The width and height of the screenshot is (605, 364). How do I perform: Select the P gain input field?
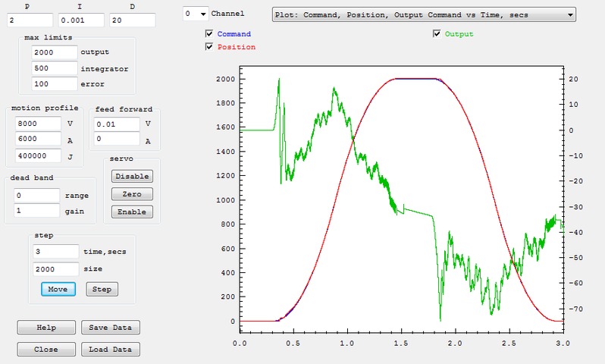click(x=30, y=20)
